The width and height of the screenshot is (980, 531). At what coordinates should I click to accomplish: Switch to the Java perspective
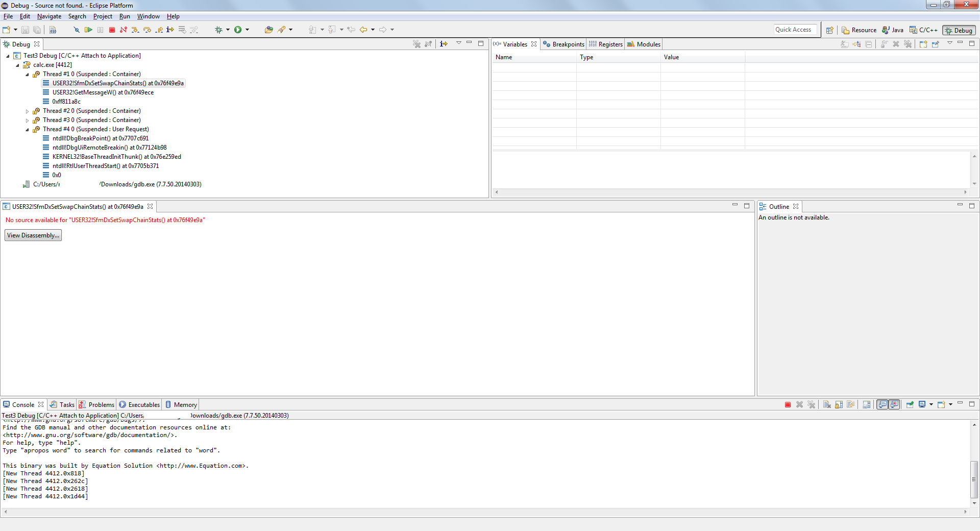tap(893, 30)
